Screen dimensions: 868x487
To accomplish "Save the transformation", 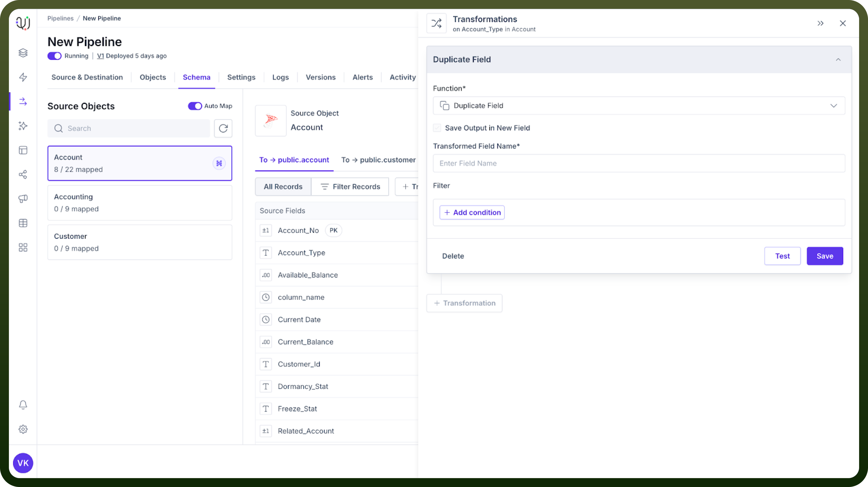I will pos(825,256).
